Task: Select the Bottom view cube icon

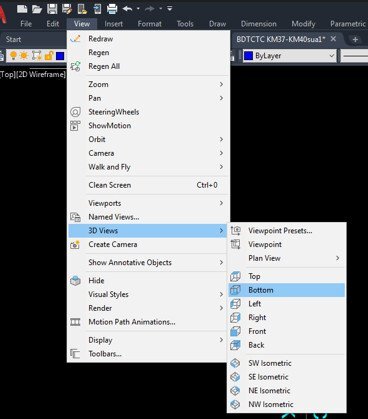Action: tap(236, 290)
